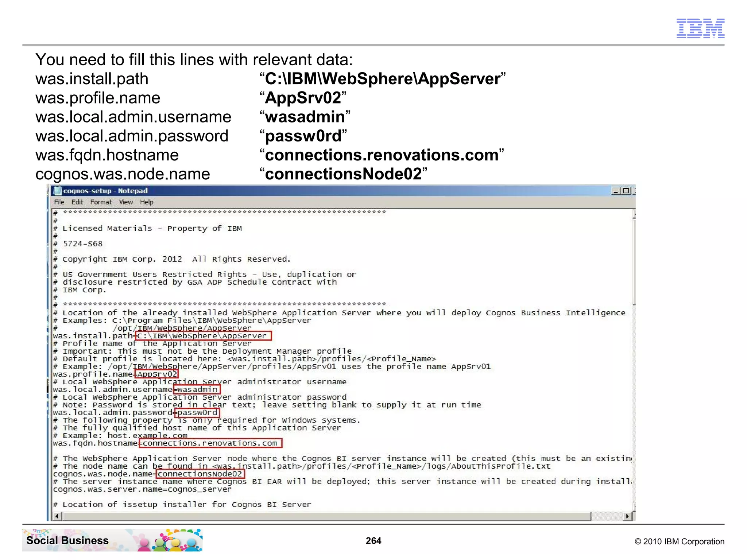Click the horizontal scrollbar right arrow
747x560 pixels.
tap(627, 516)
